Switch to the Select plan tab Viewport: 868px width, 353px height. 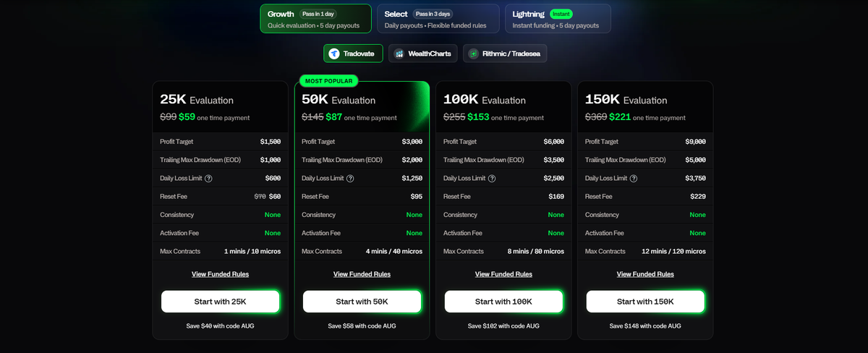438,19
